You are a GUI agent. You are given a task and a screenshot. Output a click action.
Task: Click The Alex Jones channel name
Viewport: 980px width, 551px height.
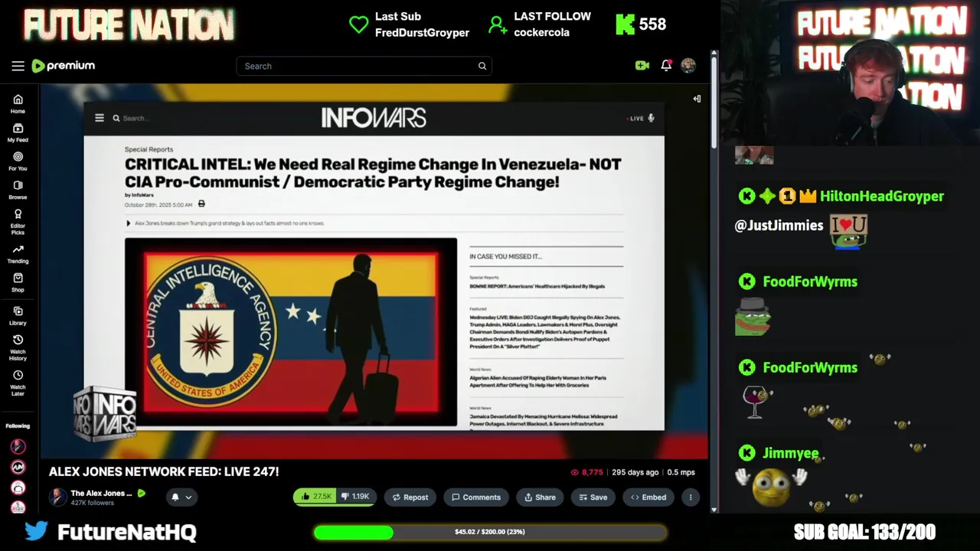(101, 494)
